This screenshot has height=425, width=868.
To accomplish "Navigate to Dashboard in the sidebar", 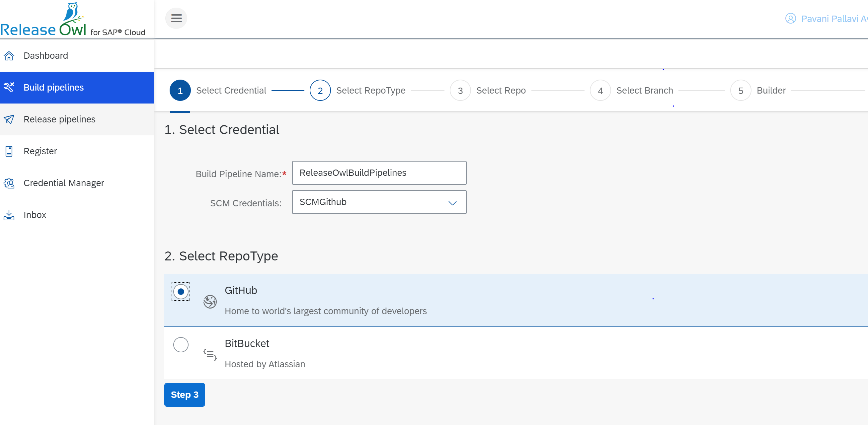I will click(x=46, y=55).
